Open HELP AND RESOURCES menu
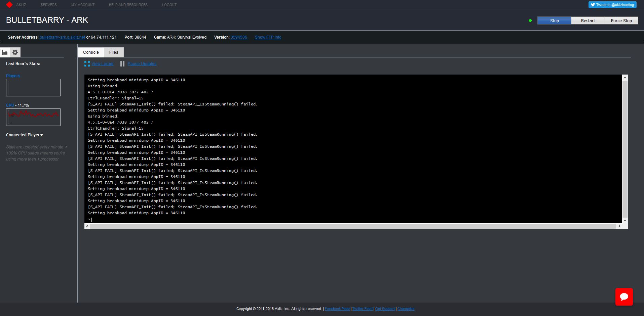Viewport: 644px width, 316px height. [x=128, y=5]
